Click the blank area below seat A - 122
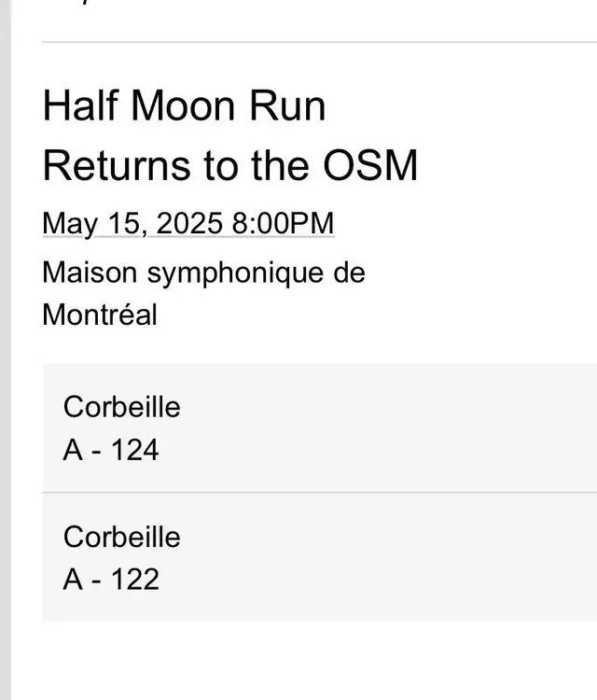This screenshot has height=700, width=597. click(319, 661)
